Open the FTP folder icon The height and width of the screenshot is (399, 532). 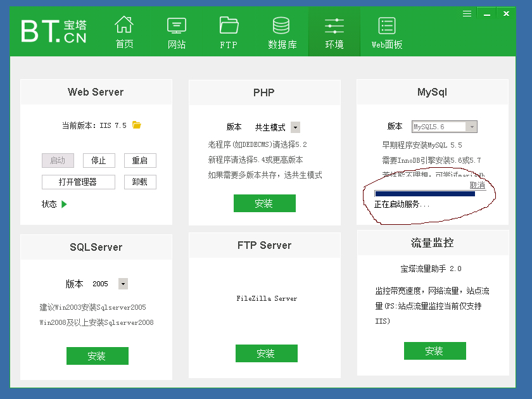pyautogui.click(x=229, y=25)
